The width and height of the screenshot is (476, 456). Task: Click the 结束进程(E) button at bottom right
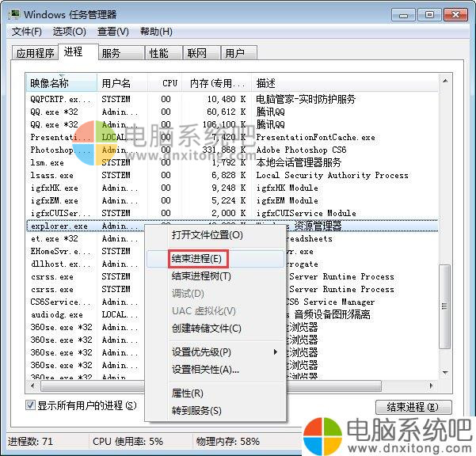tap(413, 407)
